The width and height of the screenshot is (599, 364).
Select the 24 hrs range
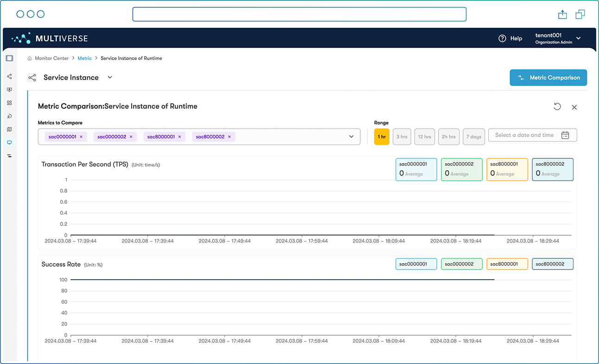point(449,137)
